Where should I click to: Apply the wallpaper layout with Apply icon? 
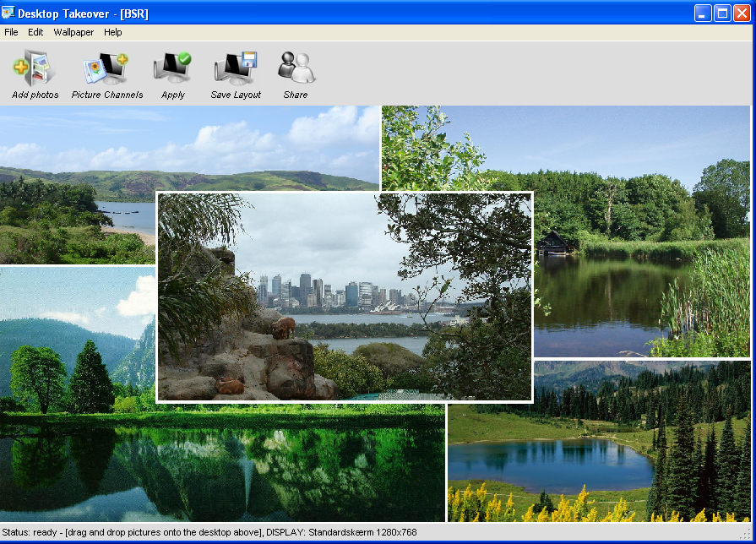[x=173, y=68]
